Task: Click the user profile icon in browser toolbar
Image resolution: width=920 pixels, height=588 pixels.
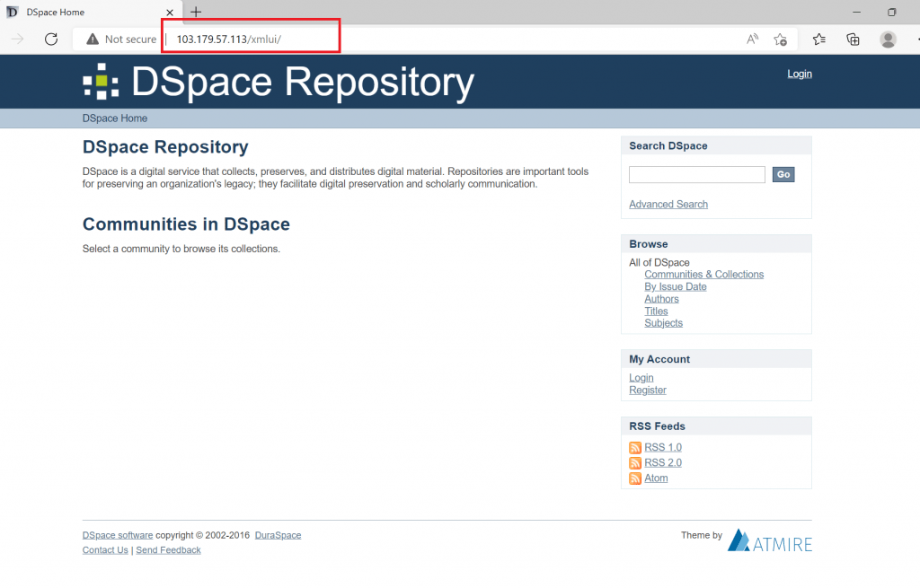Action: [x=888, y=39]
